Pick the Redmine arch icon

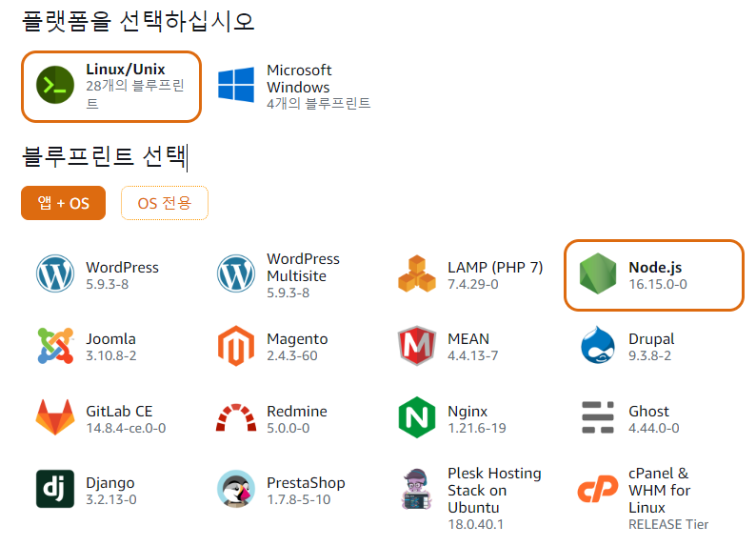pos(236,417)
